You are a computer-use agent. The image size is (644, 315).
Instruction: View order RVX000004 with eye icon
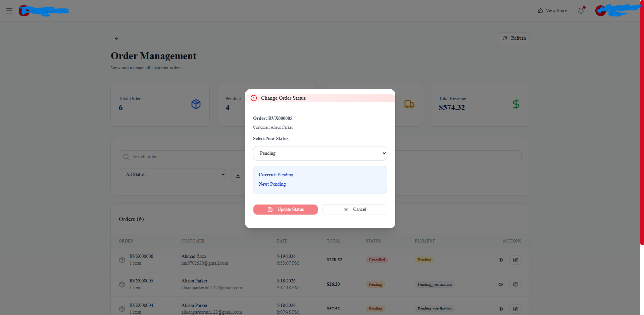[x=500, y=309]
